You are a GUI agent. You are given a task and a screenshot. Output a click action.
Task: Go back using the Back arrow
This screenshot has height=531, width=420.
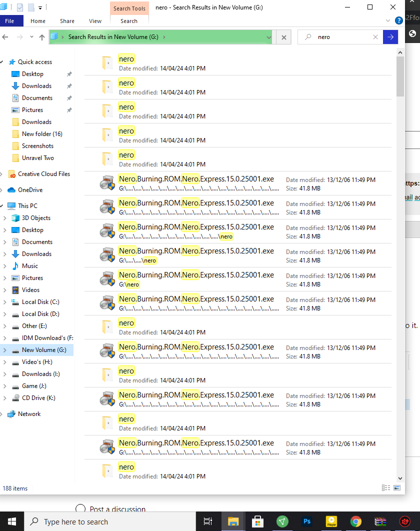coord(5,37)
